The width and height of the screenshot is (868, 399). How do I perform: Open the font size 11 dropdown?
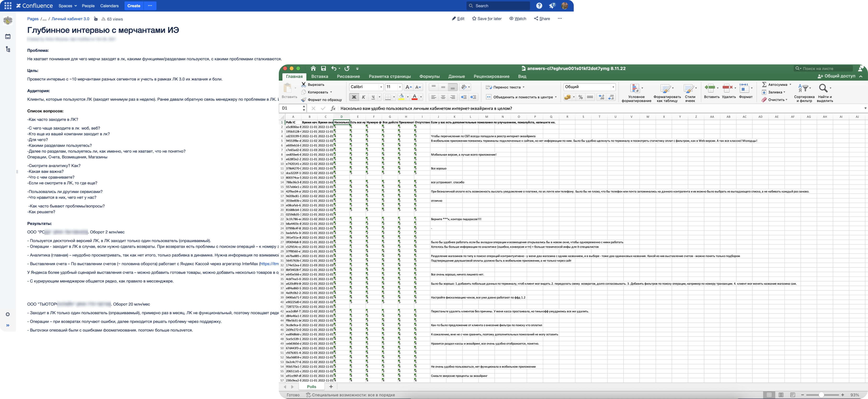(400, 87)
